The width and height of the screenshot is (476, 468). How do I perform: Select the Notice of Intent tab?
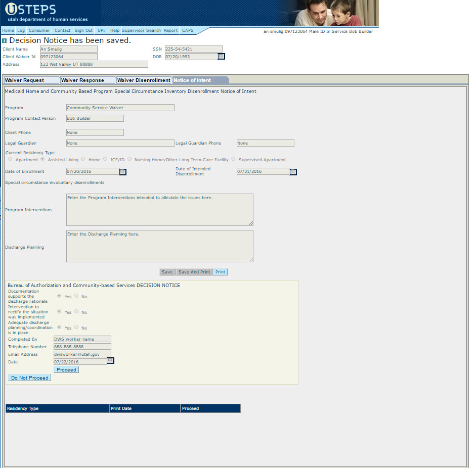[200, 80]
